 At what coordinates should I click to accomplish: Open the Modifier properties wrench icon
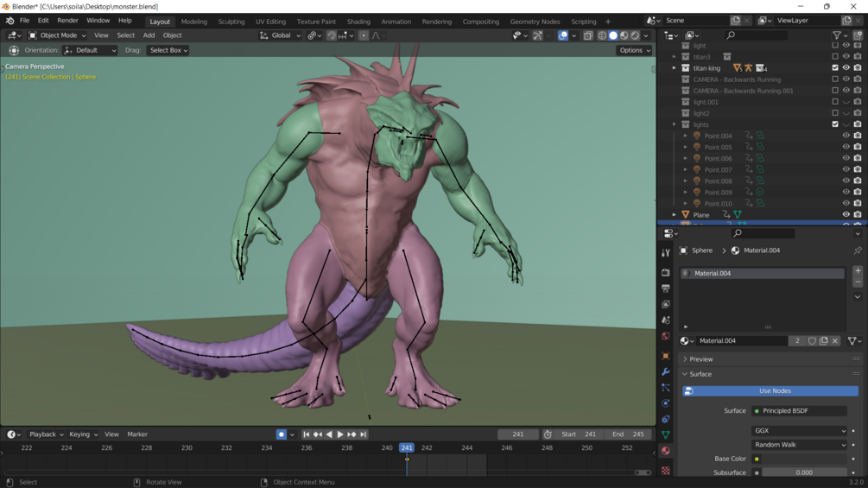pyautogui.click(x=665, y=371)
